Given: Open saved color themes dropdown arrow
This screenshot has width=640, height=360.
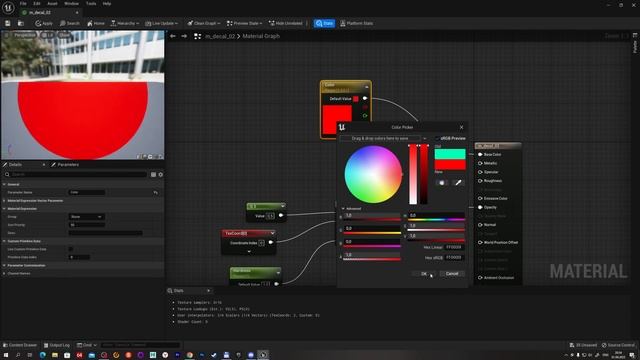Looking at the screenshot, I should coord(424,138).
